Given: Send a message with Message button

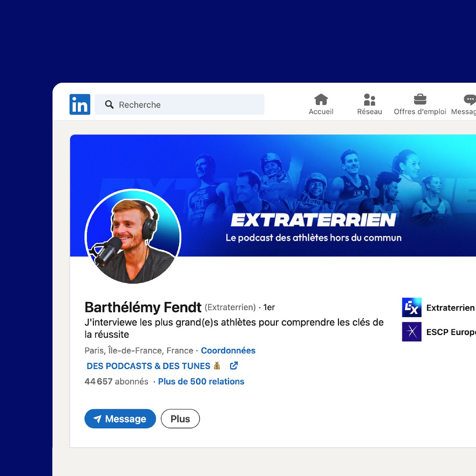Looking at the screenshot, I should point(120,419).
